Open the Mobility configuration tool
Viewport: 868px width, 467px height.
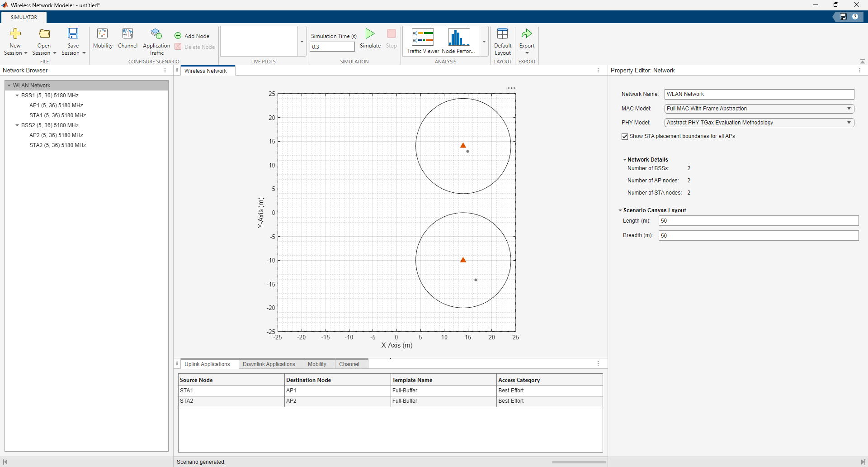coord(103,39)
